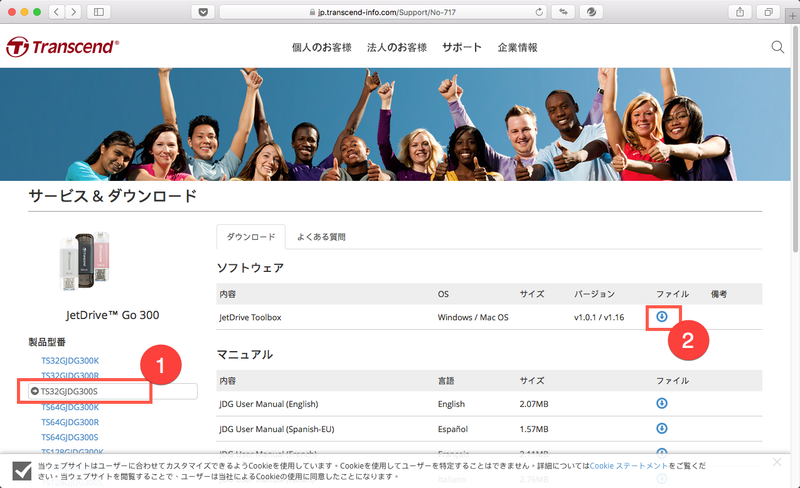Open the Cookie ステートメント link
This screenshot has width=800, height=488.
point(629,466)
